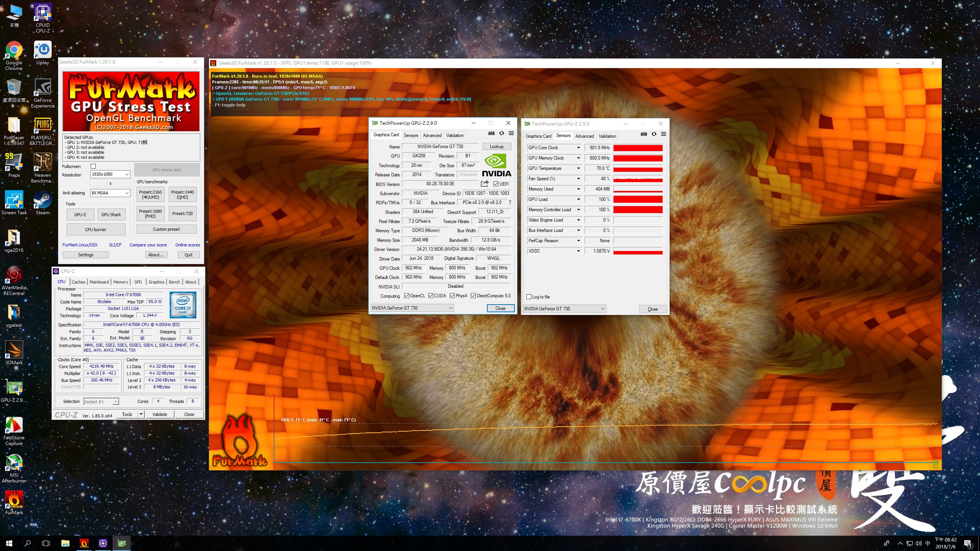Switch to the Validation tab in GPU-Z Sensors window
This screenshot has height=551, width=980.
tap(607, 136)
